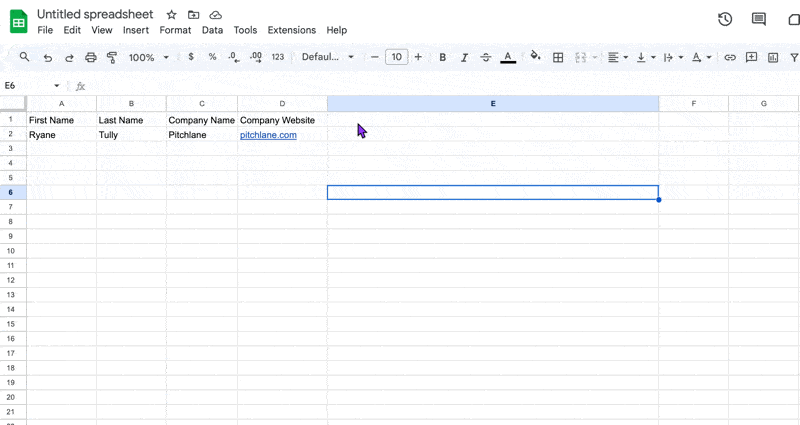Open the text rotation dropdown
800x425 pixels.
[x=701, y=57]
